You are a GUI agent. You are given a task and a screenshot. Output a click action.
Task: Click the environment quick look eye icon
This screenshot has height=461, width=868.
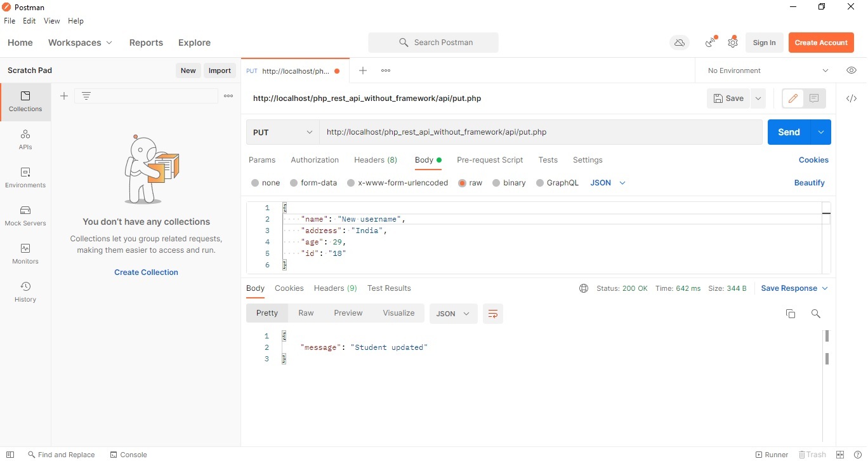pyautogui.click(x=852, y=70)
